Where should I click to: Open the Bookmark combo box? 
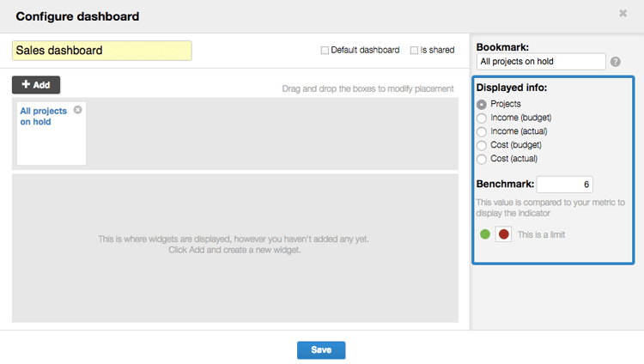coord(541,62)
